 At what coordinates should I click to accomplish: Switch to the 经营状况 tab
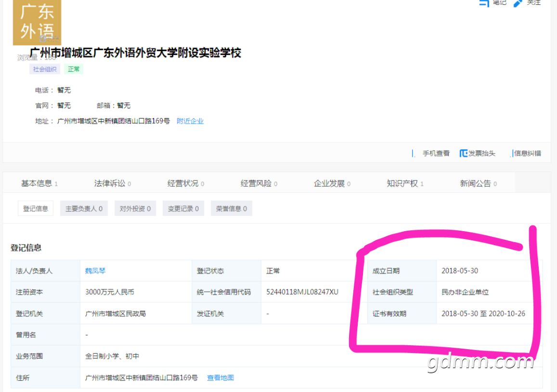[x=185, y=183]
